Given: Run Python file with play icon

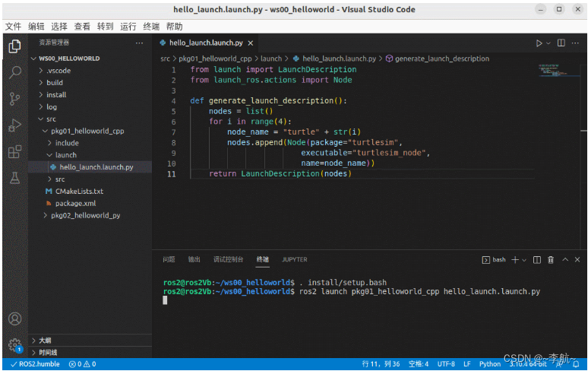Looking at the screenshot, I should (539, 43).
